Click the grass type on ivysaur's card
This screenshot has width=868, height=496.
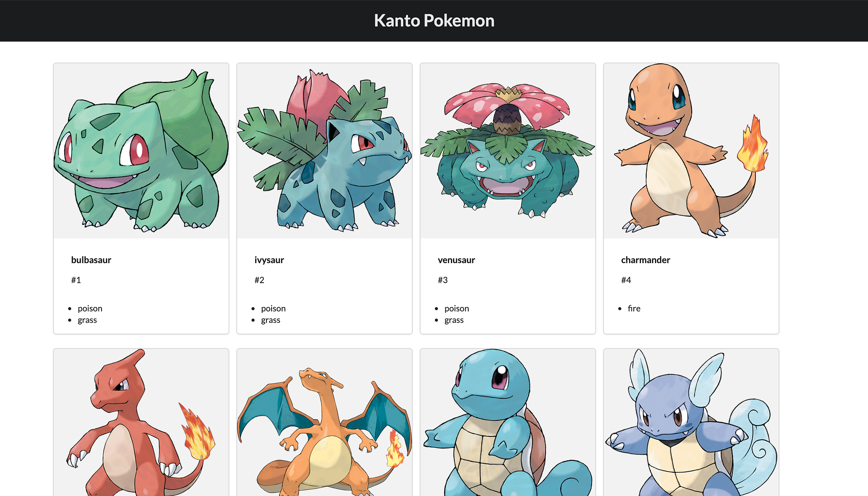[x=271, y=320]
